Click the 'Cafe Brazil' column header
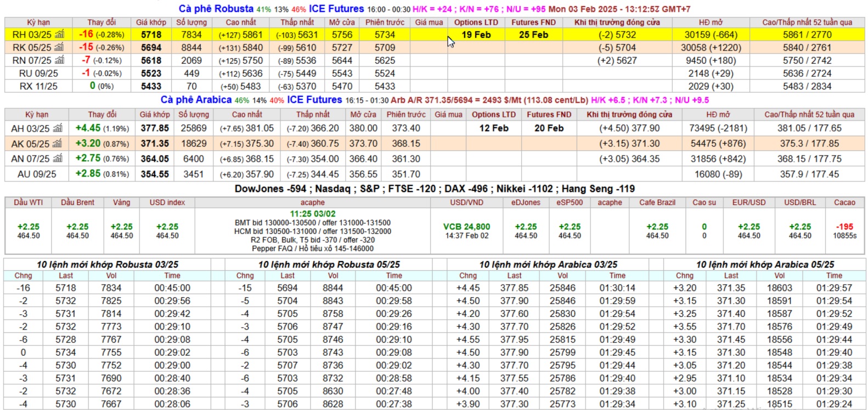868x410 pixels. point(657,202)
